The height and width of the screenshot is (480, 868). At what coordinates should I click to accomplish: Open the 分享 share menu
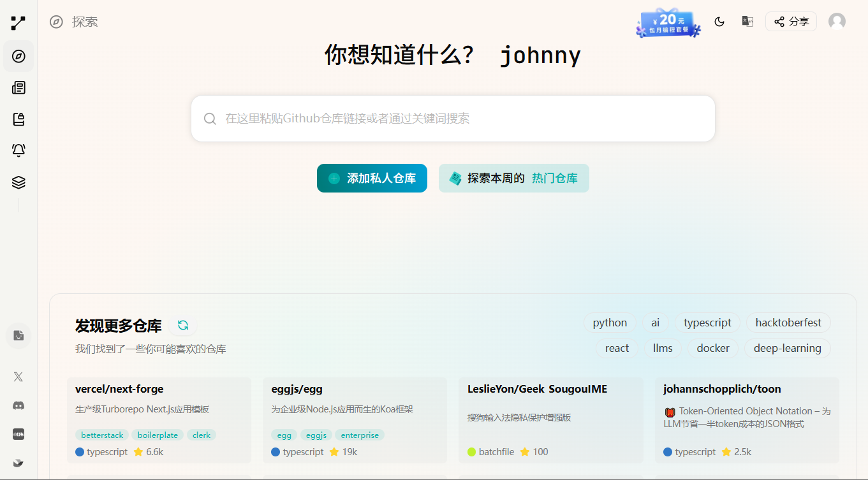coord(791,21)
